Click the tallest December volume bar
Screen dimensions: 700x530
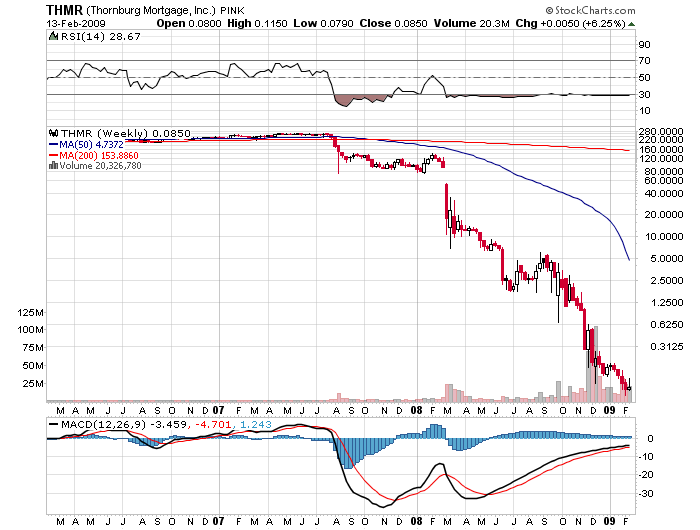(596, 364)
